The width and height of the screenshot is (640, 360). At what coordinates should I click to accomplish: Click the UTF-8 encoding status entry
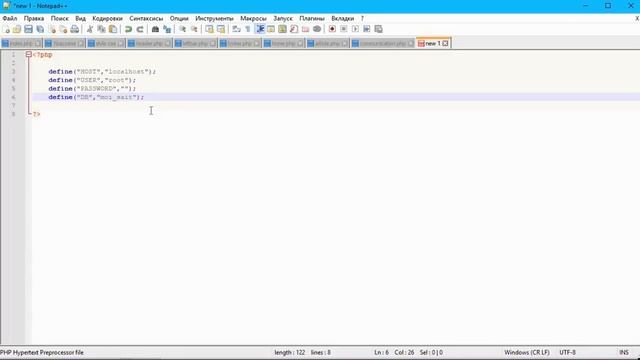click(x=567, y=352)
